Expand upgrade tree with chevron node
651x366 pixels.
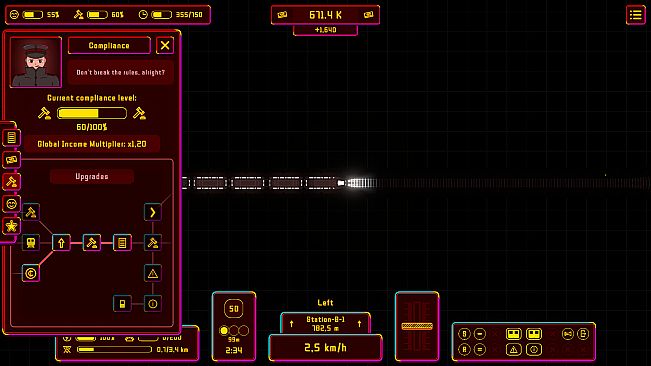click(153, 212)
